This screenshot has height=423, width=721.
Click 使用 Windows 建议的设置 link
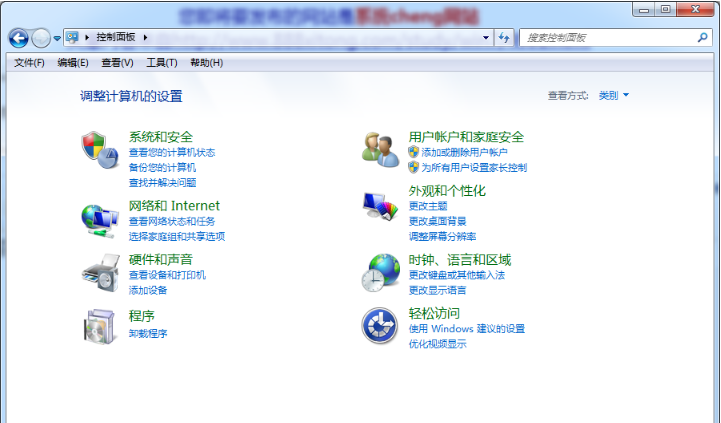point(467,329)
